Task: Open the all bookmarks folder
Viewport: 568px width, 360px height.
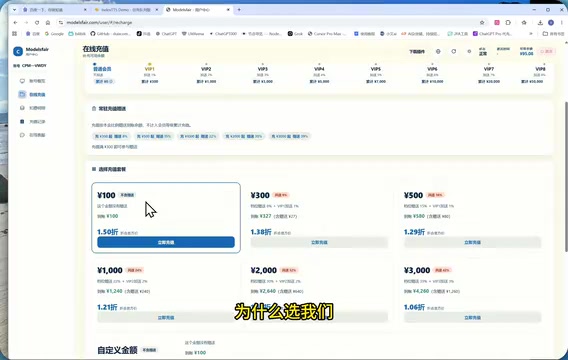Action: coord(553,34)
